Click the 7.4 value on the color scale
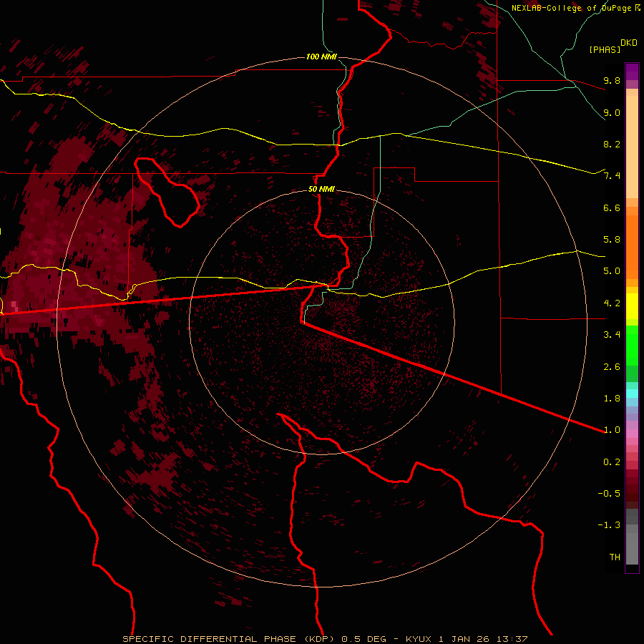The width and height of the screenshot is (644, 644). (612, 176)
